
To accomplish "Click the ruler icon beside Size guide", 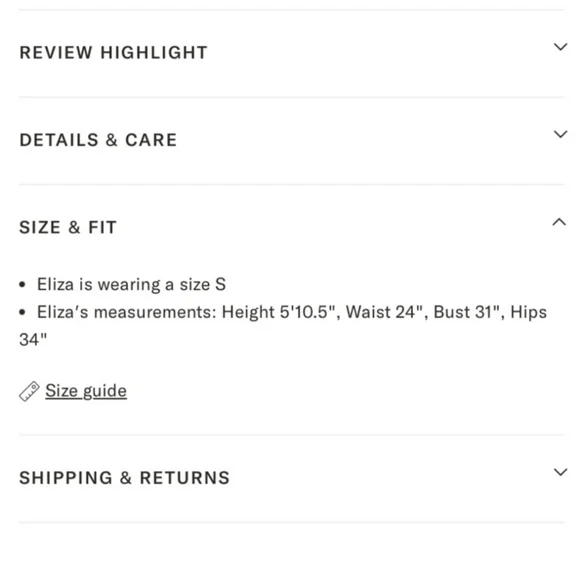I will click(29, 391).
